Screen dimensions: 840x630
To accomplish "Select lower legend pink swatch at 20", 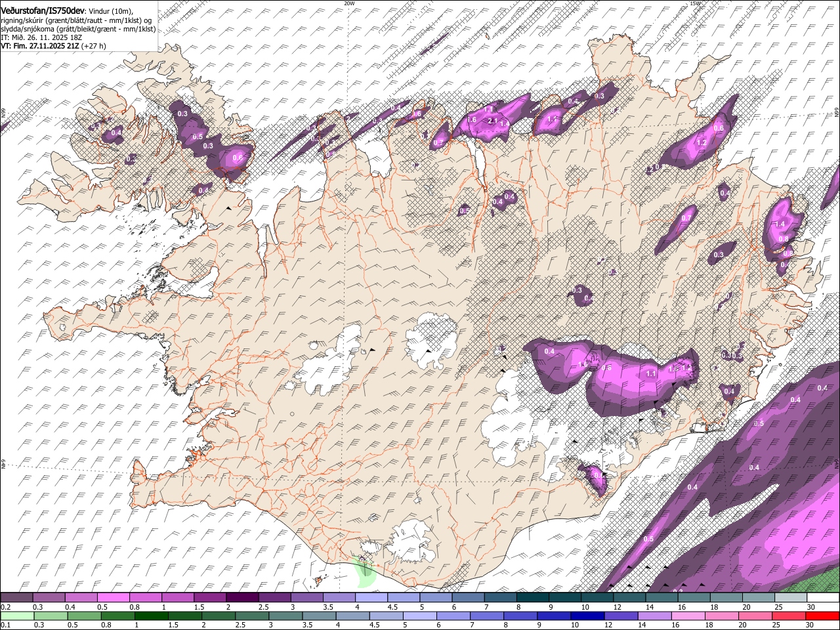I will click(x=755, y=616).
